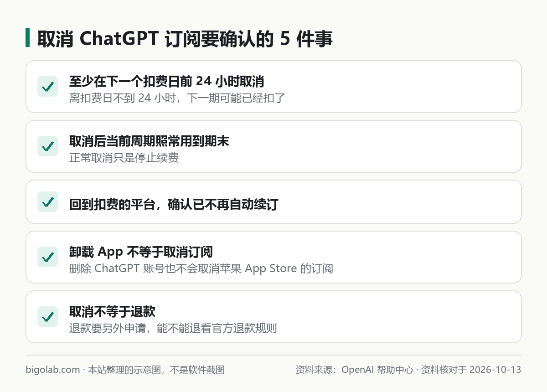547x392 pixels.
Task: Select the line 正常取消只是停止续费
Action: pyautogui.click(x=124, y=158)
